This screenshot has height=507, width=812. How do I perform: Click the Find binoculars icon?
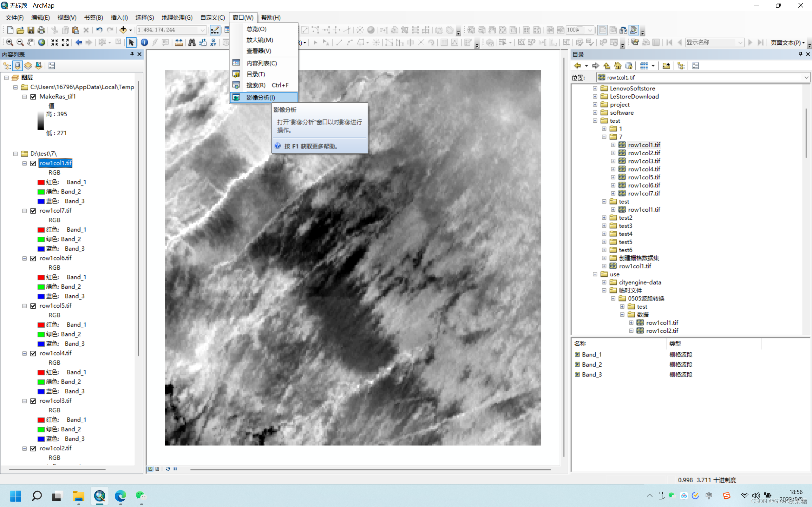[192, 42]
